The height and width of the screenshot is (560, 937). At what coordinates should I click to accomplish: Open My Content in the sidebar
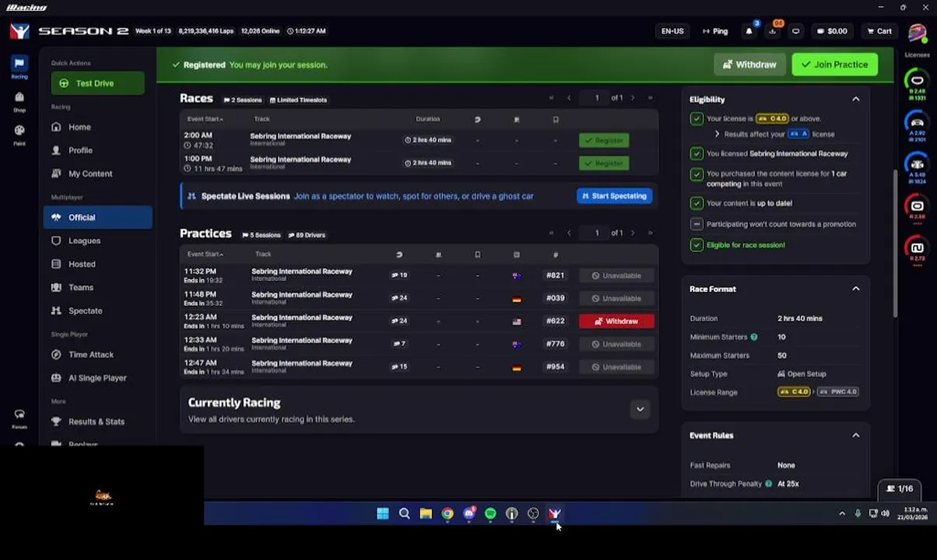coord(90,173)
